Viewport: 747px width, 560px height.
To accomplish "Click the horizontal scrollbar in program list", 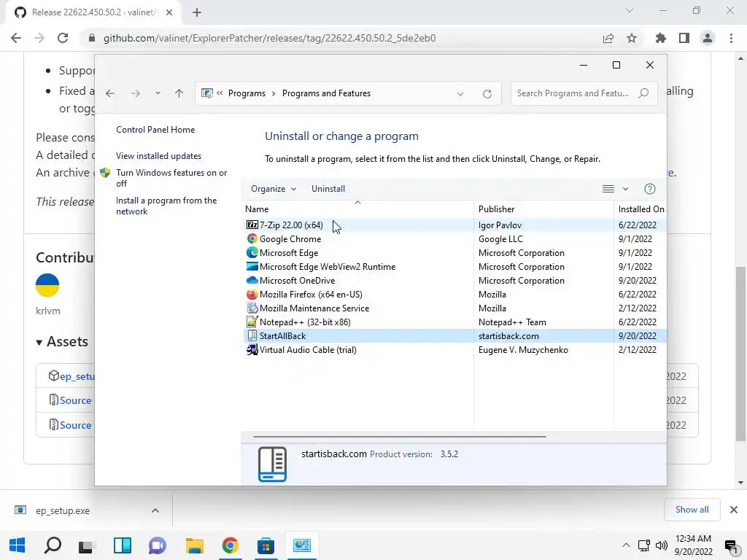I will (399, 436).
